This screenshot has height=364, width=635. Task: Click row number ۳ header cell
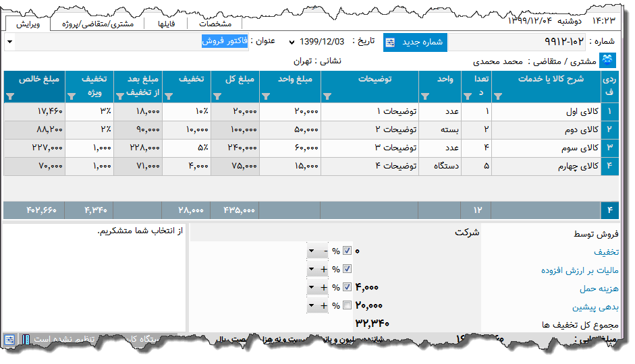tap(610, 148)
